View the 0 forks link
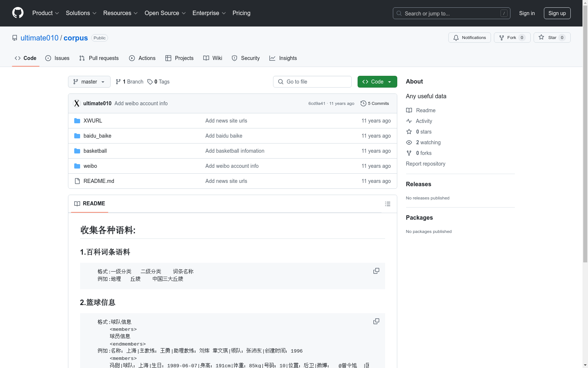 pyautogui.click(x=419, y=153)
